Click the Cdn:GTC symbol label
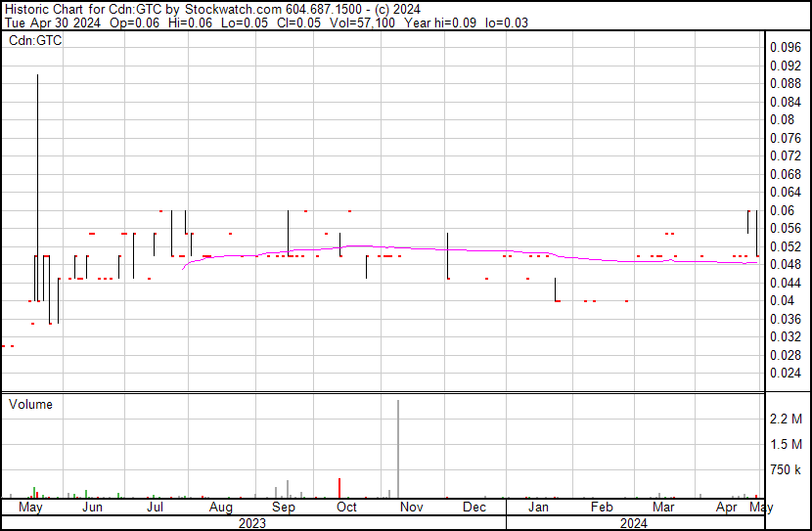812x531 pixels. pyautogui.click(x=35, y=40)
